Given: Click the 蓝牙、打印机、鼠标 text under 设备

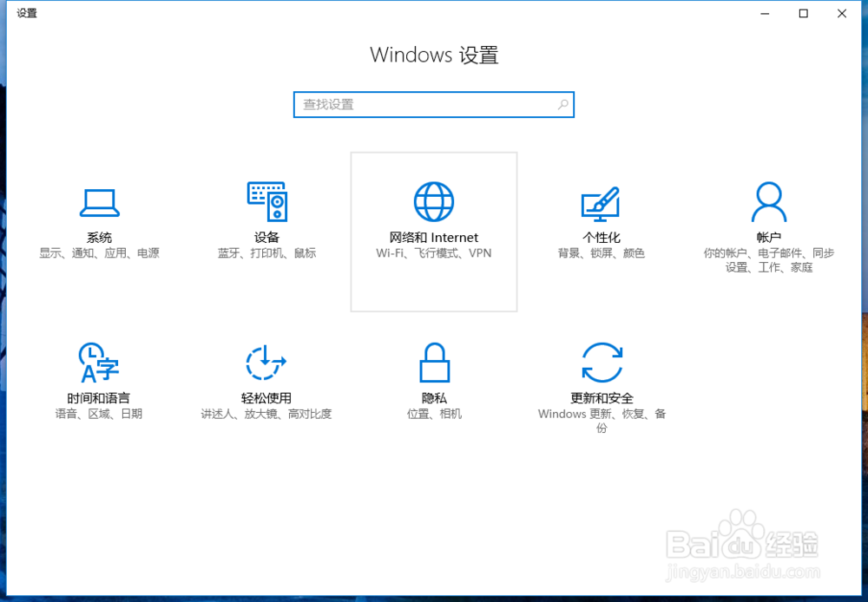Looking at the screenshot, I should pyautogui.click(x=266, y=252).
